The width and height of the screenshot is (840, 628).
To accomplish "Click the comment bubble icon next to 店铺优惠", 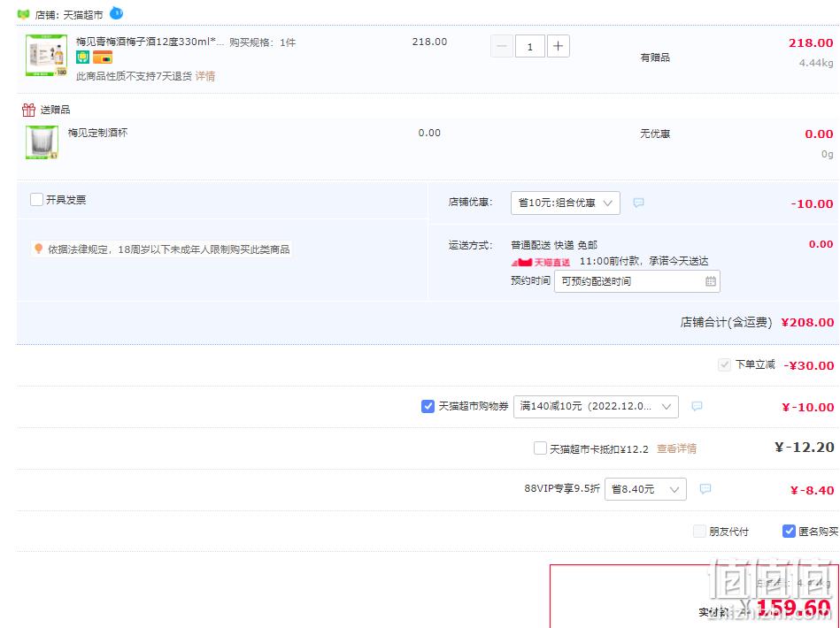I will click(x=638, y=203).
